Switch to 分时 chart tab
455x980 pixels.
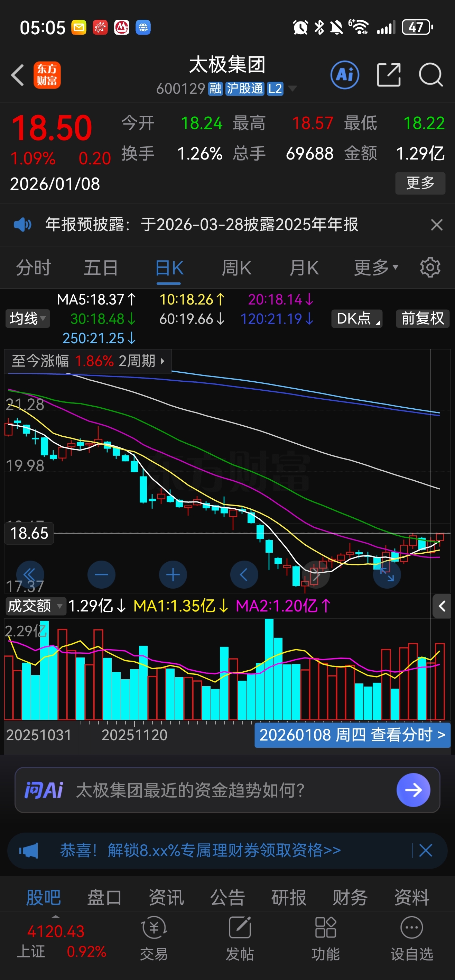[x=34, y=267]
